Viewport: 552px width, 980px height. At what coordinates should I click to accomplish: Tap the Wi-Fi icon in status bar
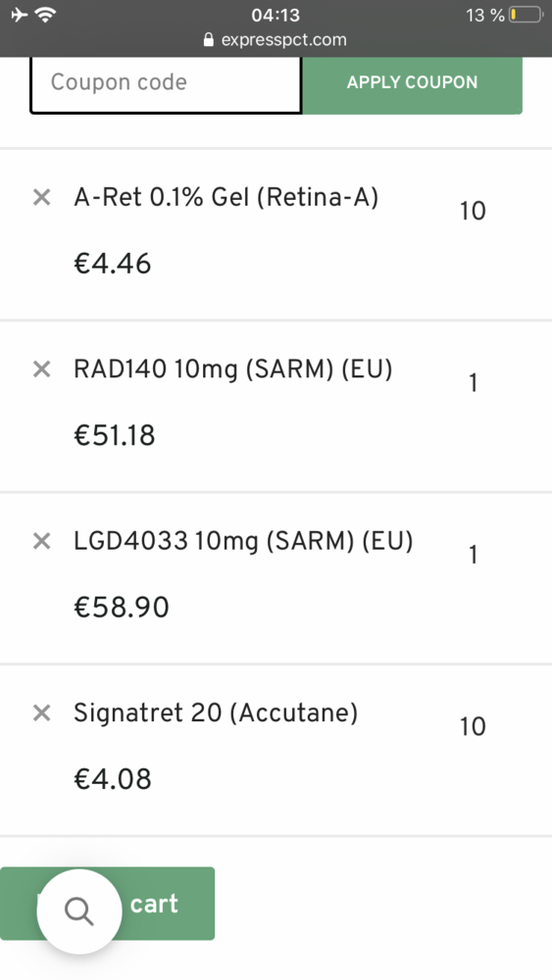pyautogui.click(x=46, y=15)
